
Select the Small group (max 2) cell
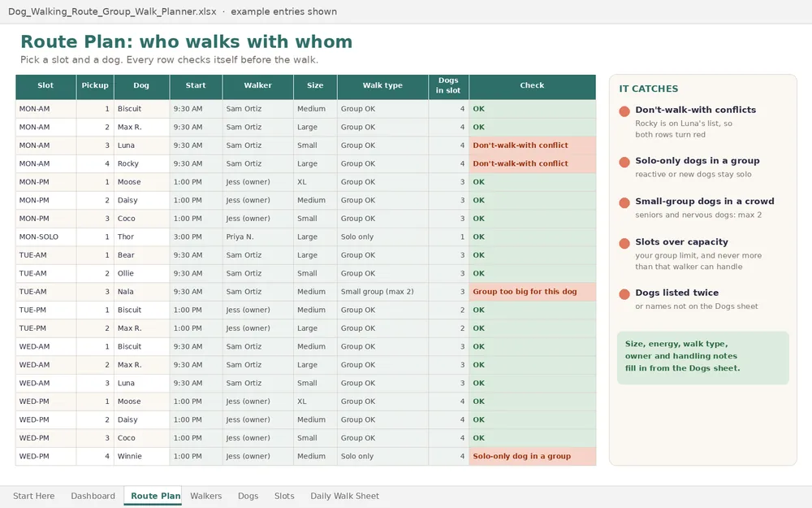pos(382,292)
